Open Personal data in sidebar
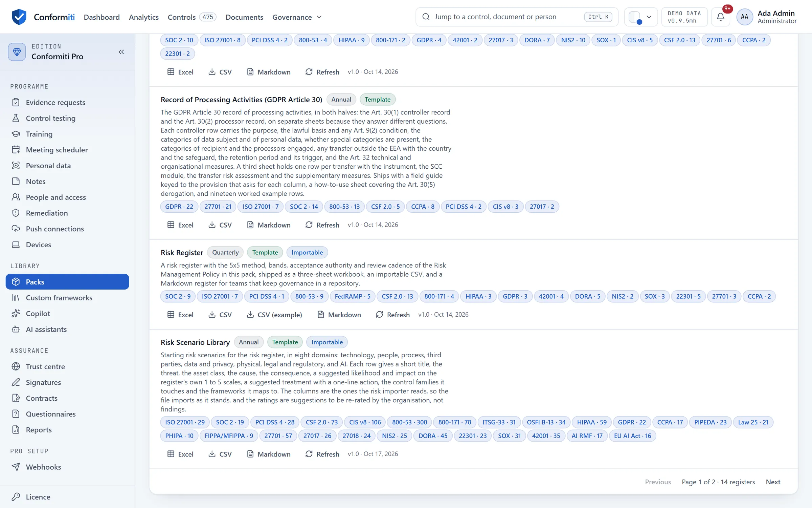812x508 pixels. click(x=67, y=166)
